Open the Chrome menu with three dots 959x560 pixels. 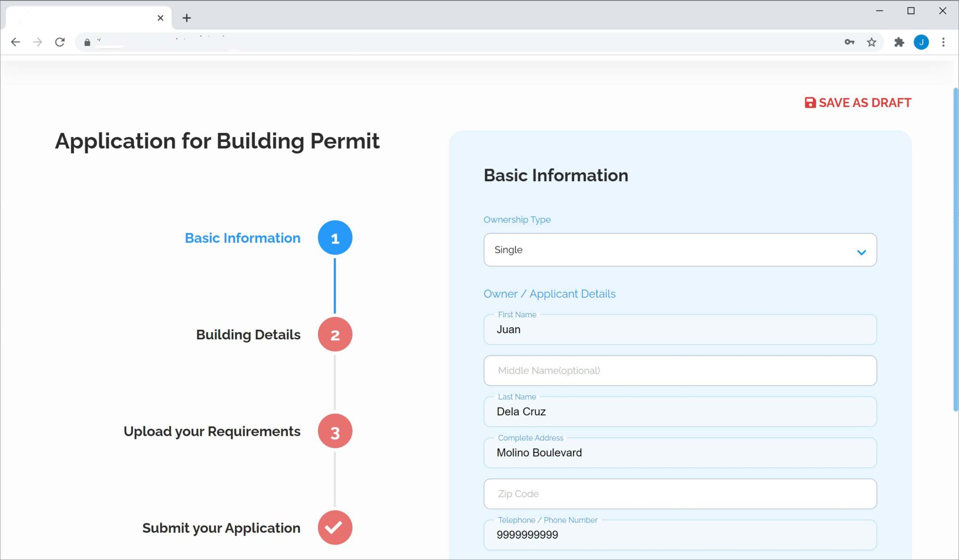pos(943,42)
